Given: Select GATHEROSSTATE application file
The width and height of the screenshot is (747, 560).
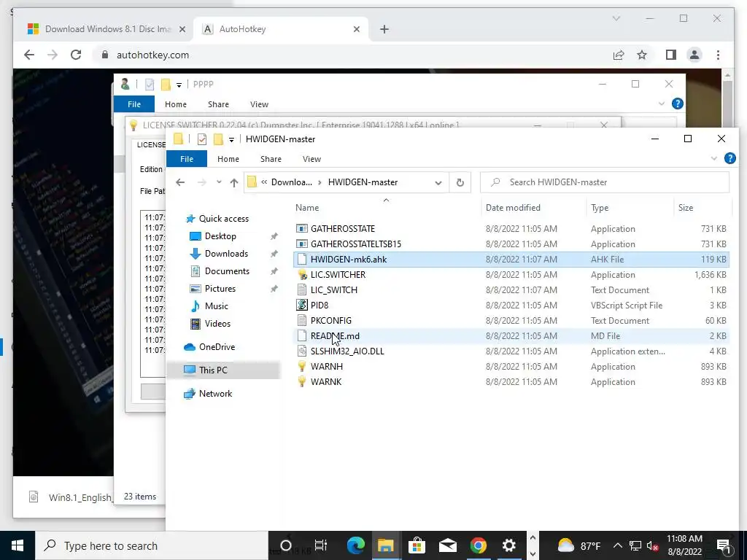Looking at the screenshot, I should [511, 228].
